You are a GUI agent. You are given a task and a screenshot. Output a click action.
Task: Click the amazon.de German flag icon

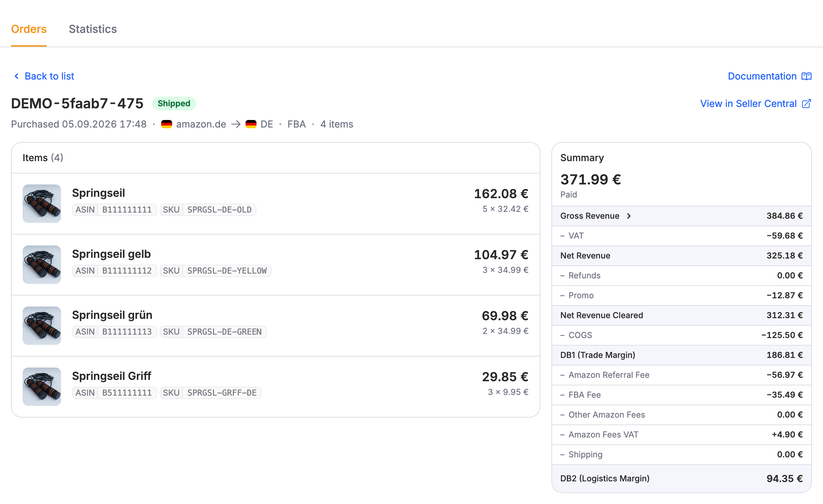click(x=167, y=124)
